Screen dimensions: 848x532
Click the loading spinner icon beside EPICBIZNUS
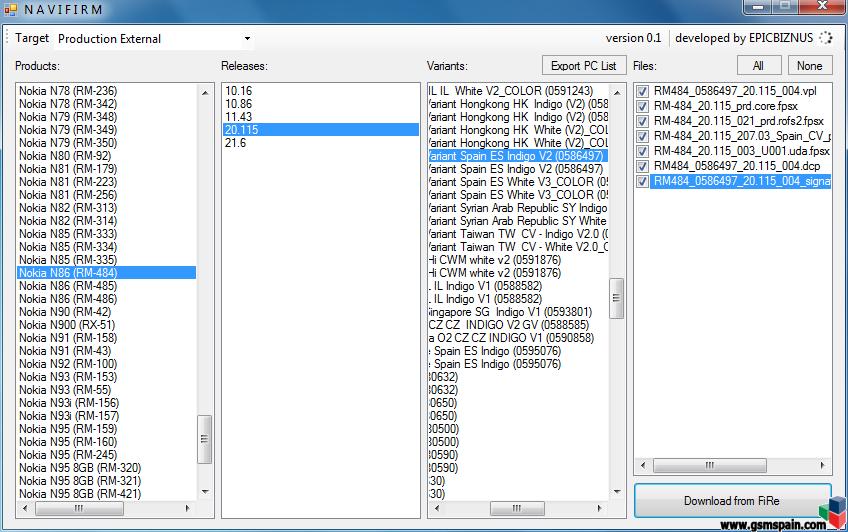click(825, 38)
